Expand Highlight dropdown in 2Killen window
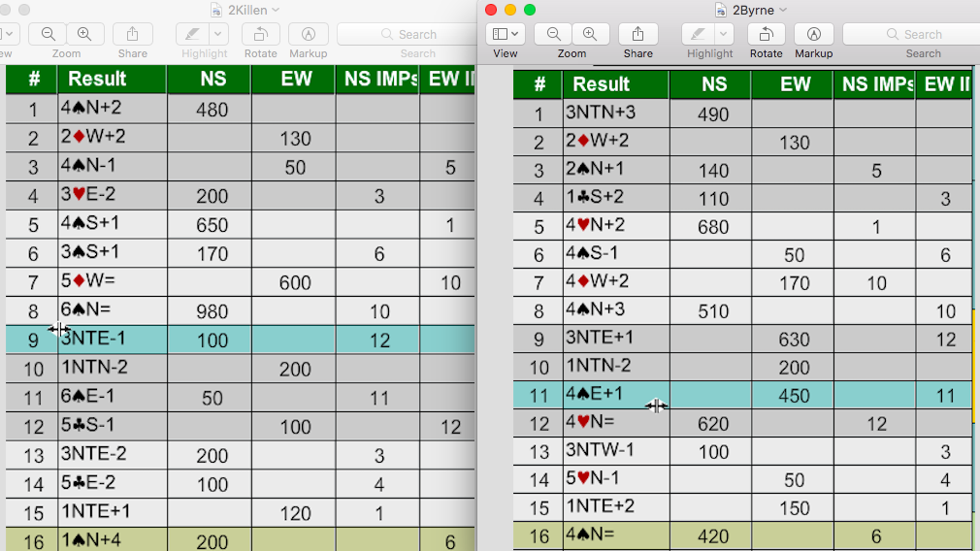The height and width of the screenshot is (551, 980). [217, 34]
